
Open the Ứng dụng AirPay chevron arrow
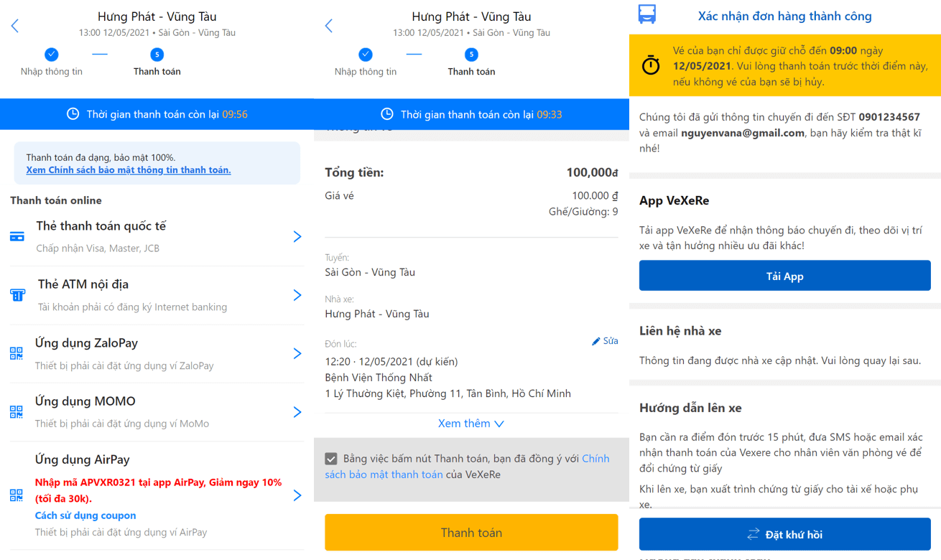coord(297,495)
